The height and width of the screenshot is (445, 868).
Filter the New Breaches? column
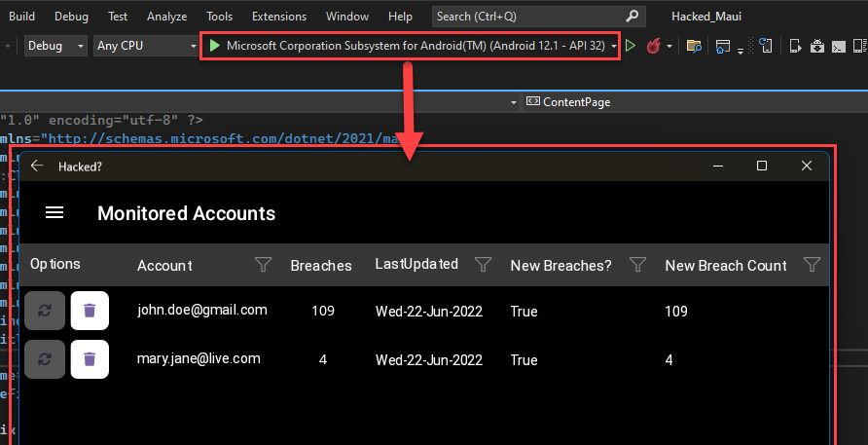click(x=637, y=264)
